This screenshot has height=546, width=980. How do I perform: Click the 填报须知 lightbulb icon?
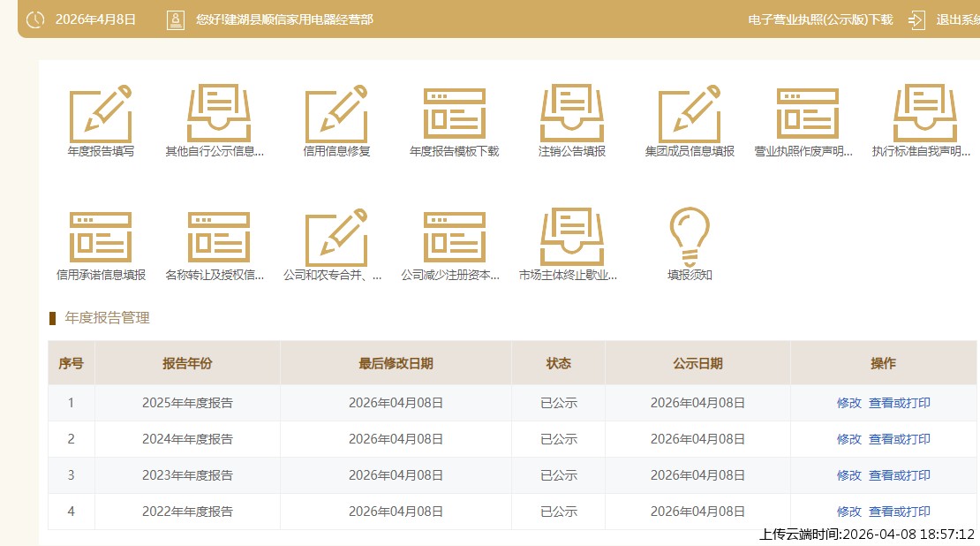pos(690,238)
